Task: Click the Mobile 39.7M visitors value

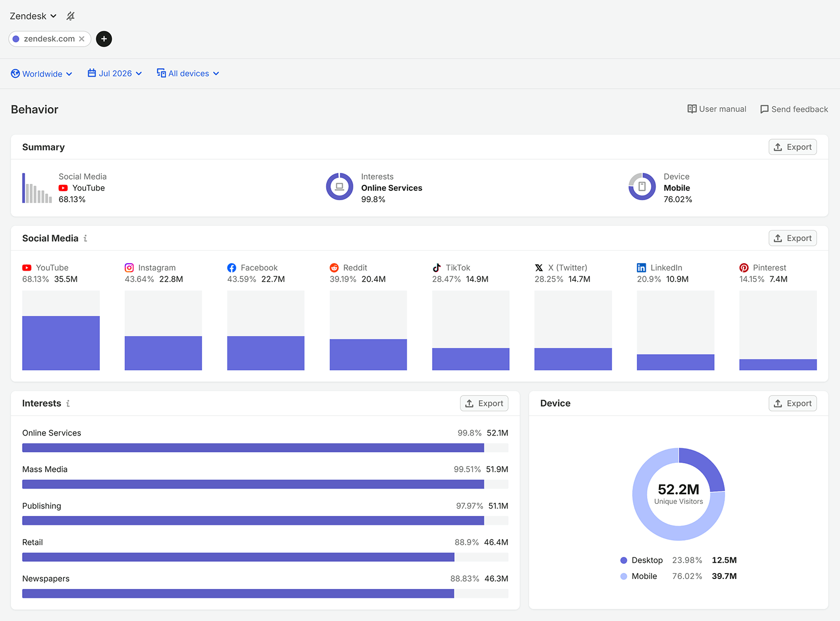Action: (x=724, y=576)
